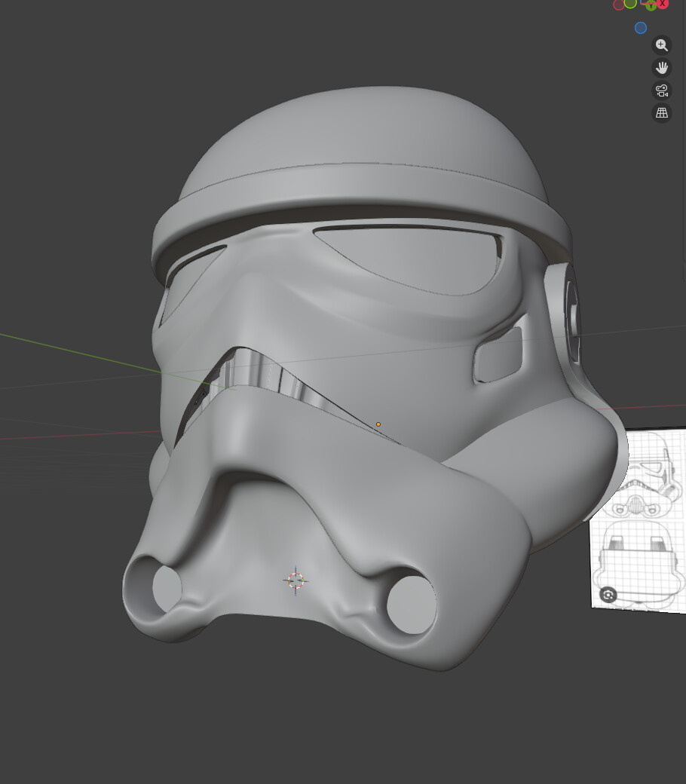
Task: Click the zoom magnifier viewport icon
Action: pos(661,45)
